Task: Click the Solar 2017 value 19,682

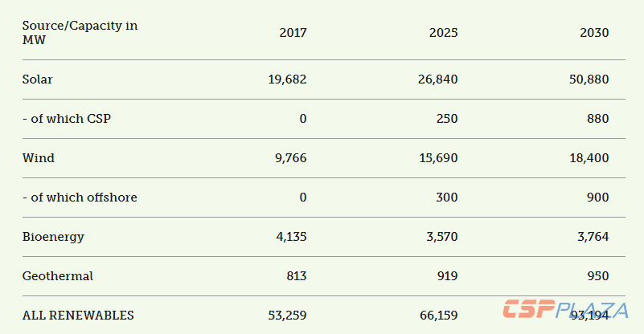Action: pyautogui.click(x=287, y=79)
